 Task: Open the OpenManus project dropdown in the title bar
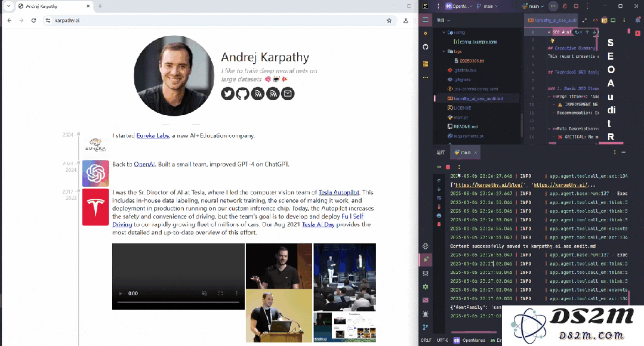pyautogui.click(x=459, y=6)
